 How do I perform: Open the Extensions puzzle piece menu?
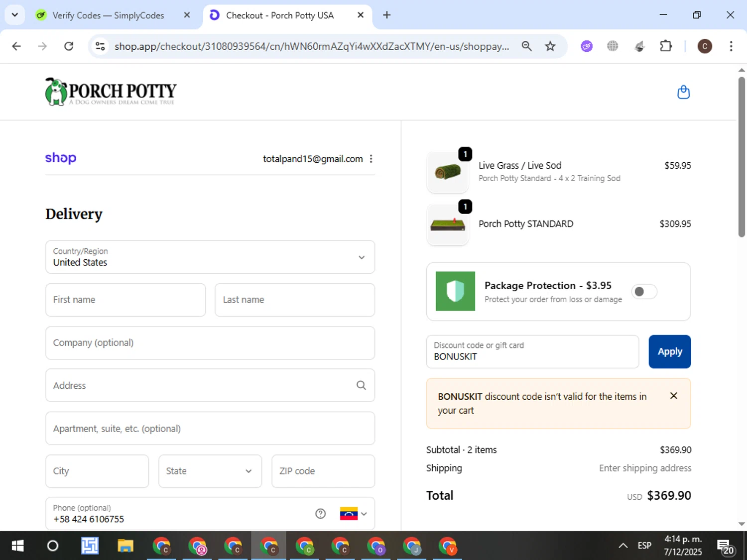[x=666, y=46]
